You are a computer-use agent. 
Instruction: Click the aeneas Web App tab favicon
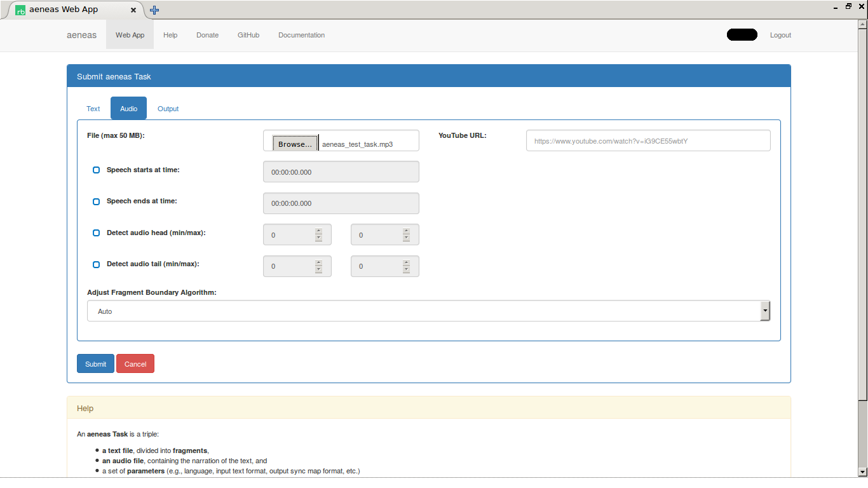coord(20,10)
